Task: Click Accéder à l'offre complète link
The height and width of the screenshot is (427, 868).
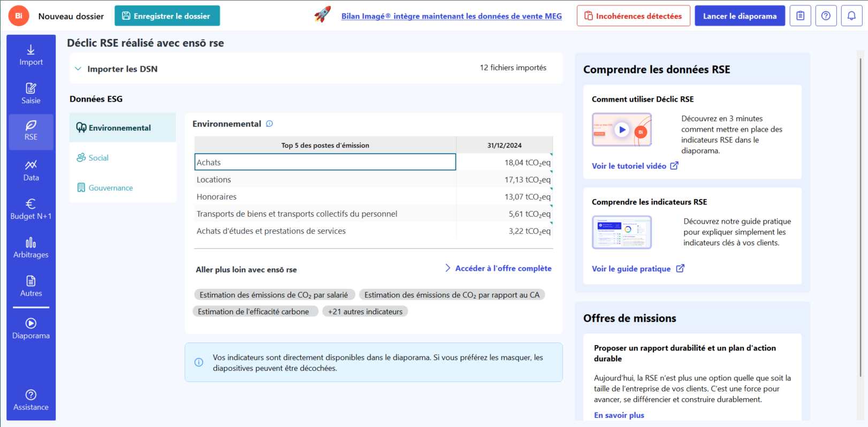Action: pos(498,268)
